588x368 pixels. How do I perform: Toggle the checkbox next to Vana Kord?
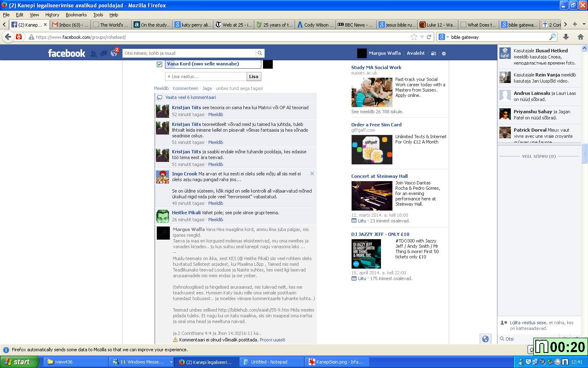pos(160,64)
